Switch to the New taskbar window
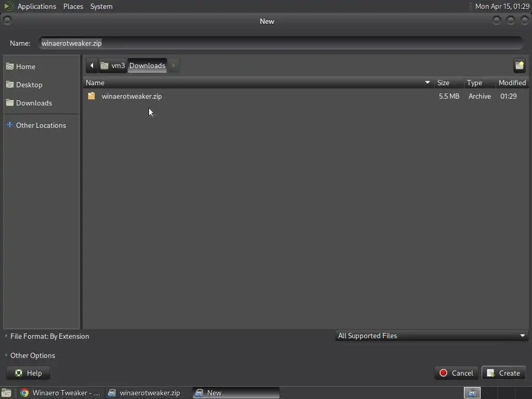The image size is (532, 399). (x=236, y=393)
